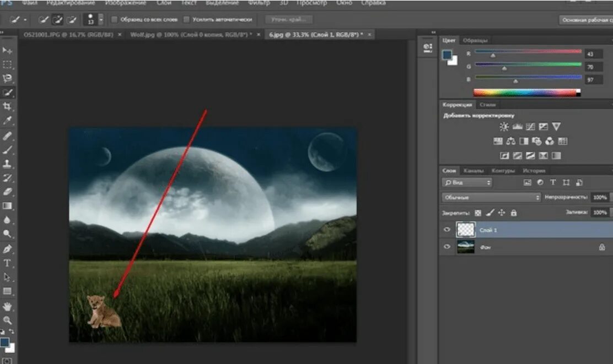This screenshot has width=613, height=364.
Task: Open the brush size picker dropdown
Action: [x=101, y=19]
